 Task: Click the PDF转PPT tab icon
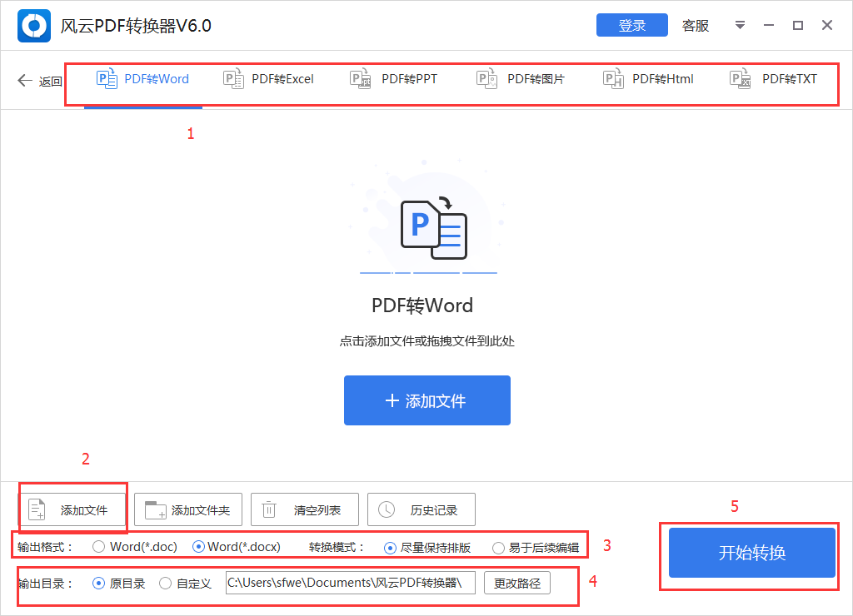[360, 79]
